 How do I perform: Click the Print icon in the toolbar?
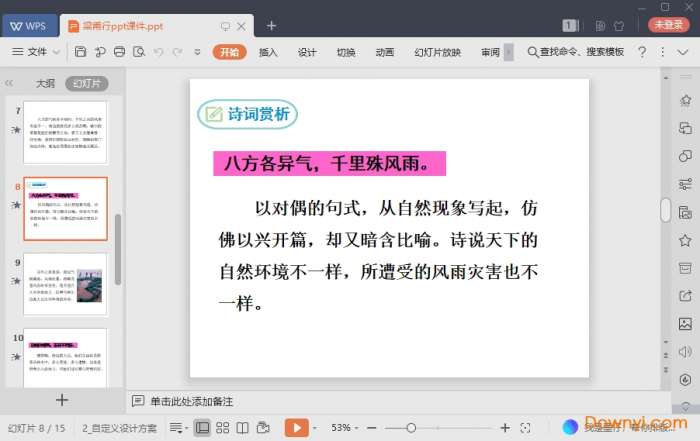(x=119, y=52)
